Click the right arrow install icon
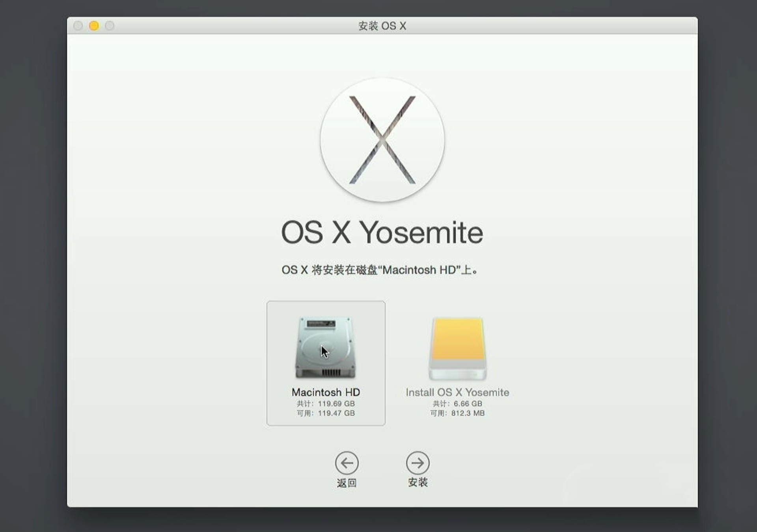757x532 pixels. (x=418, y=463)
